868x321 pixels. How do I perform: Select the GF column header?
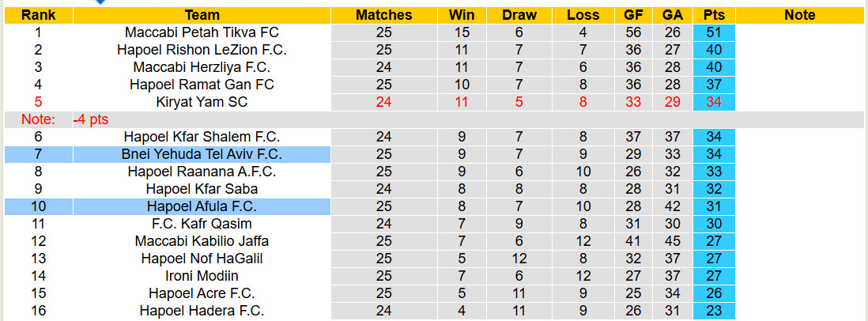[x=633, y=15]
